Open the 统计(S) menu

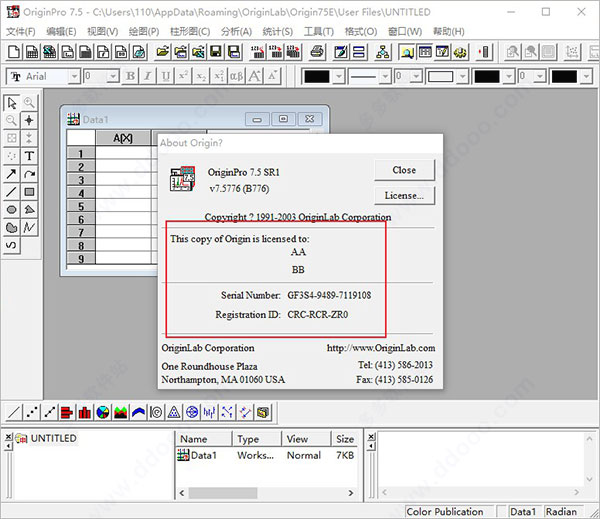click(x=277, y=31)
